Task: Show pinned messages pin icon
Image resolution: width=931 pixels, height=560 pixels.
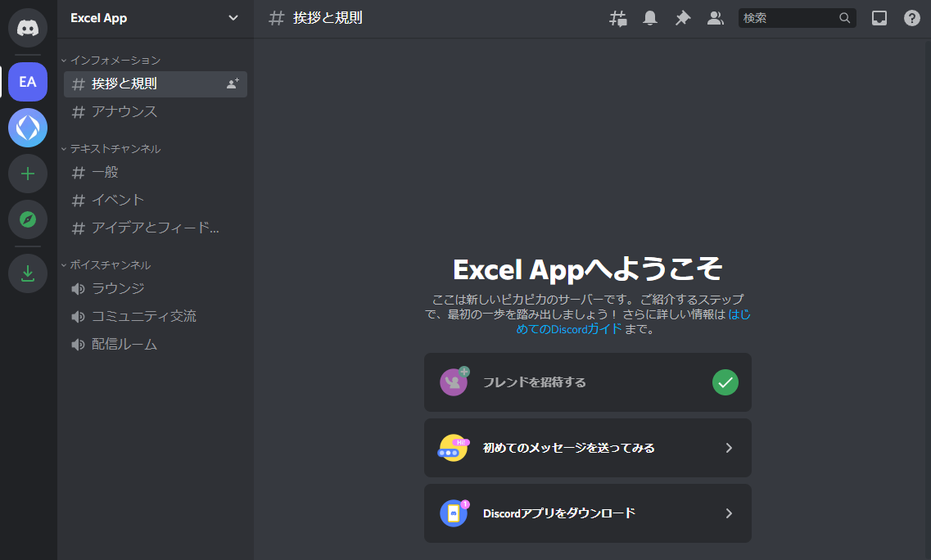Action: pyautogui.click(x=683, y=18)
